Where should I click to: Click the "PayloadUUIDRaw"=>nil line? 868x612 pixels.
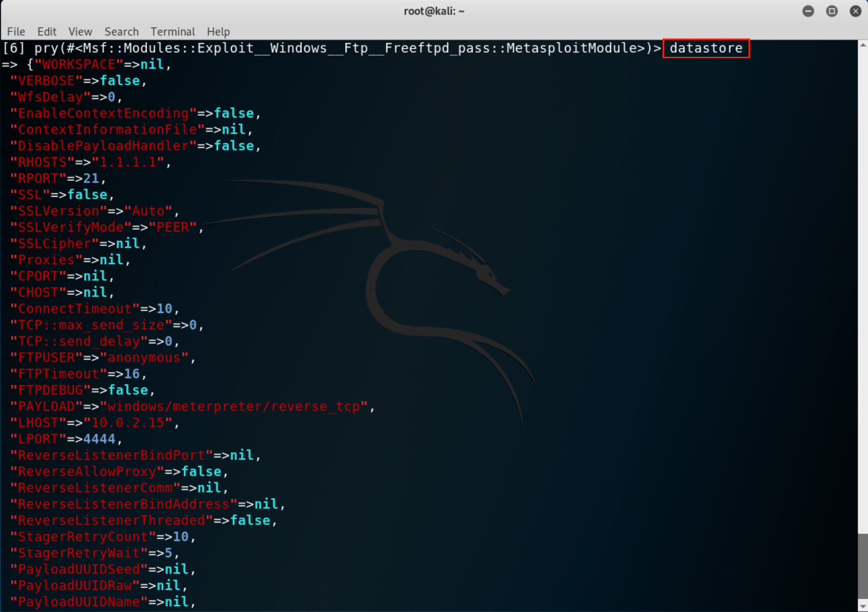(99, 585)
